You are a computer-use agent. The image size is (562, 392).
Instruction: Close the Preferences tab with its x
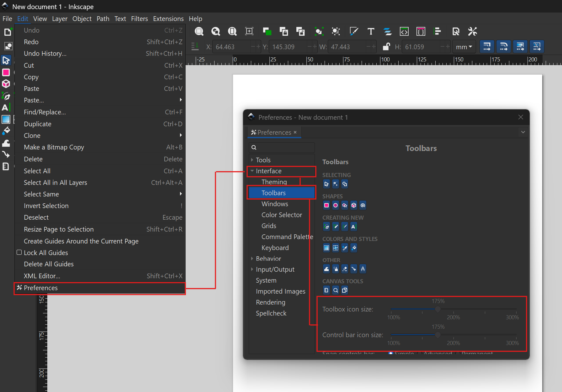tap(295, 132)
